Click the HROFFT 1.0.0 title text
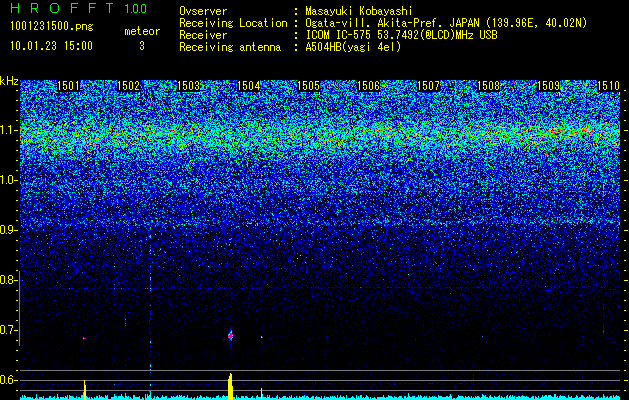 (79, 8)
